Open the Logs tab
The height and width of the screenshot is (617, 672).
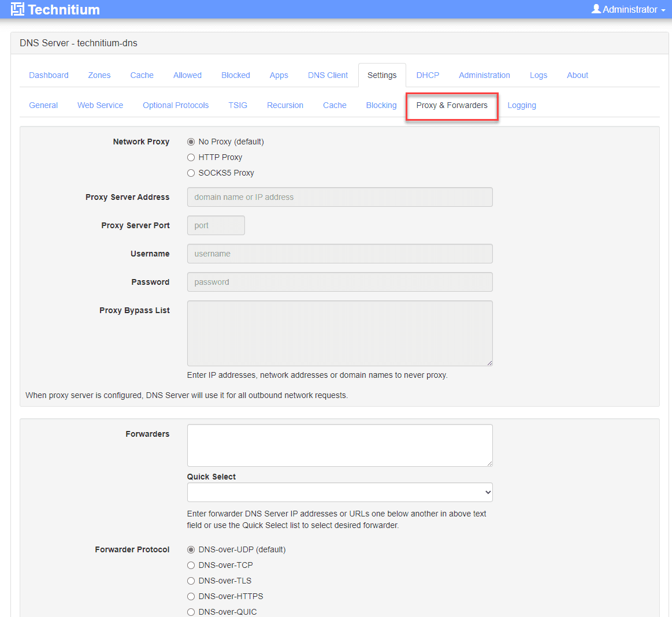pyautogui.click(x=539, y=76)
